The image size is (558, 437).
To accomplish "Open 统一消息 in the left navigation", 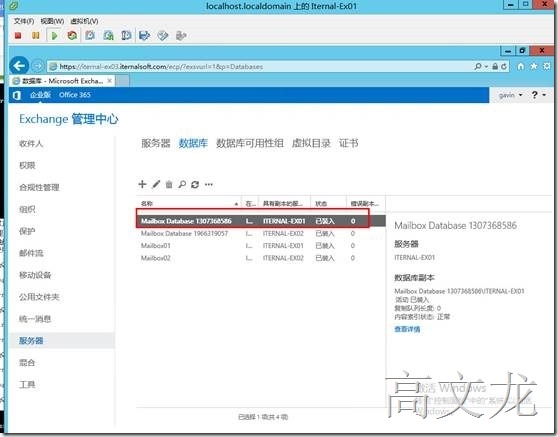I will pos(35,319).
